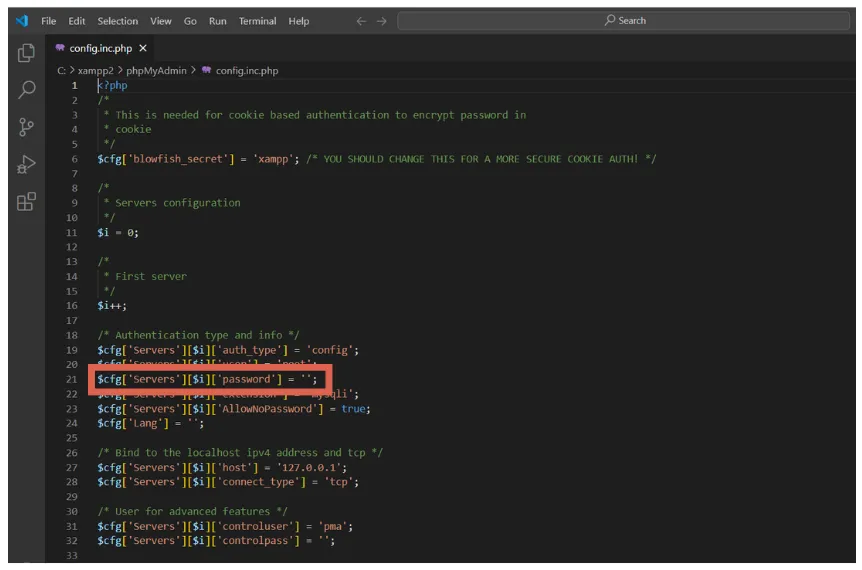Open the Run menu
The width and height of the screenshot is (862, 570).
[x=217, y=21]
